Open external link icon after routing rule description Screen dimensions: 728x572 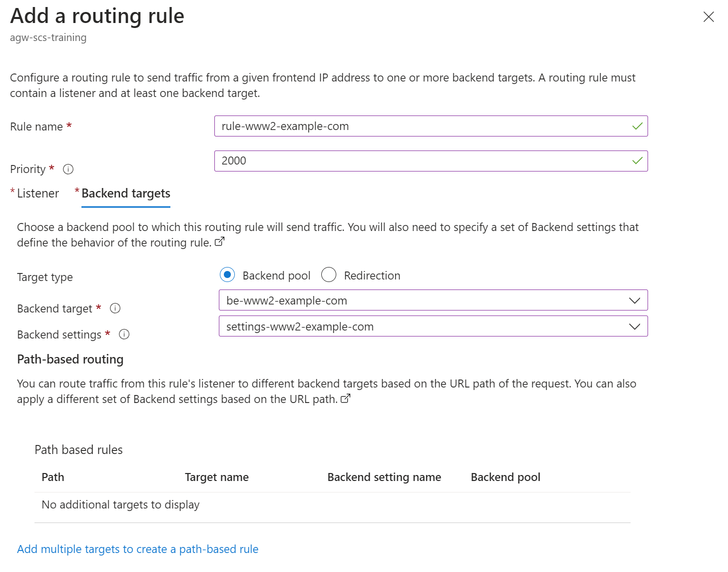[x=220, y=242]
